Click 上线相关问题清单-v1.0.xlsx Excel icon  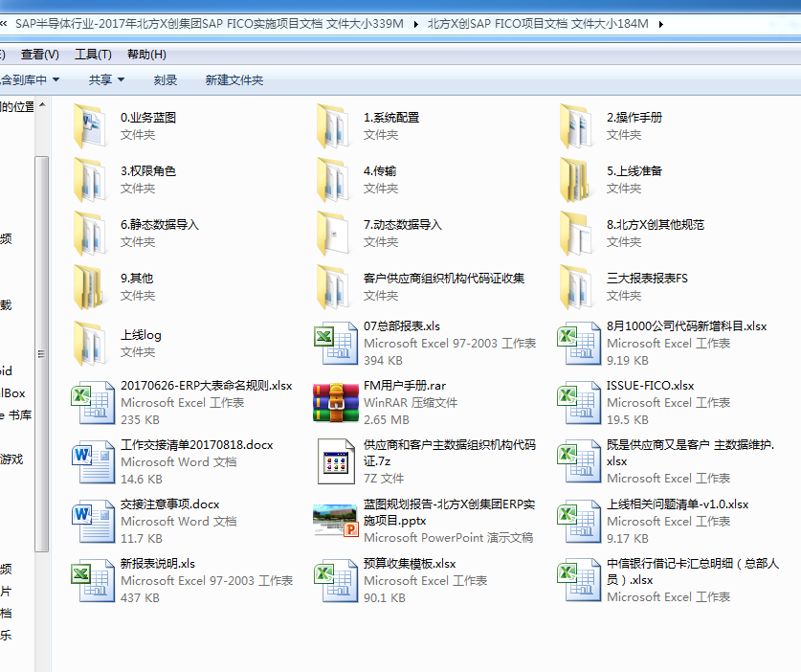click(x=579, y=521)
